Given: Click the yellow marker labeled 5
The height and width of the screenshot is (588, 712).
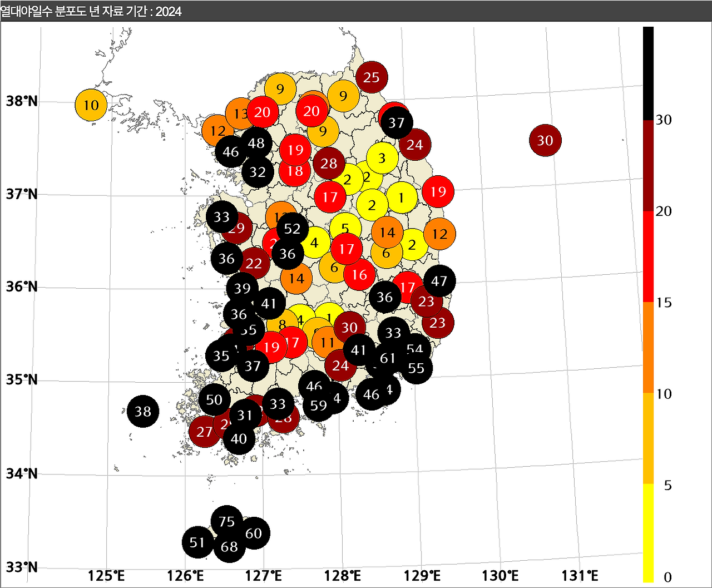Looking at the screenshot, I should [345, 228].
